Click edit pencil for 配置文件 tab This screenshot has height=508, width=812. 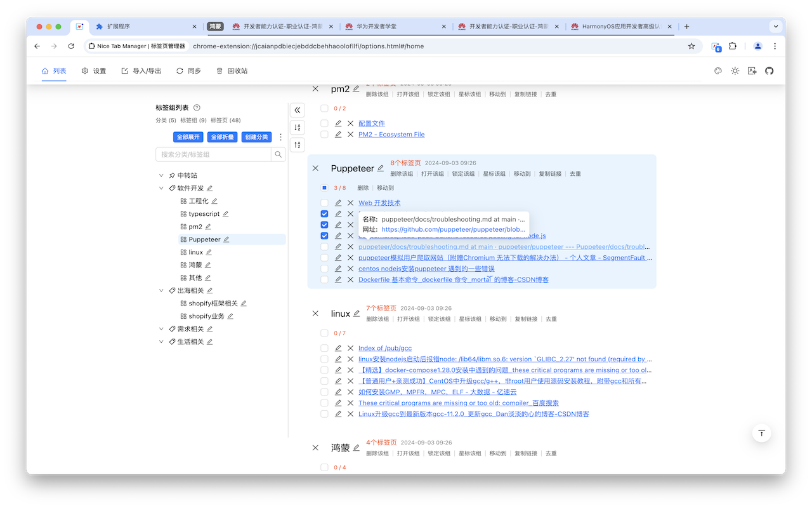(338, 124)
